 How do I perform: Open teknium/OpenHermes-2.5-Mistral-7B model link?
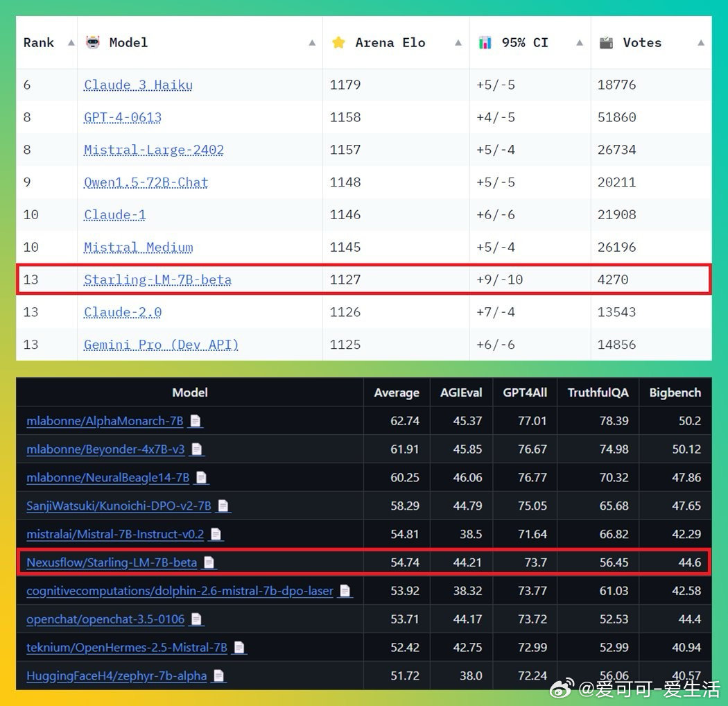127,648
